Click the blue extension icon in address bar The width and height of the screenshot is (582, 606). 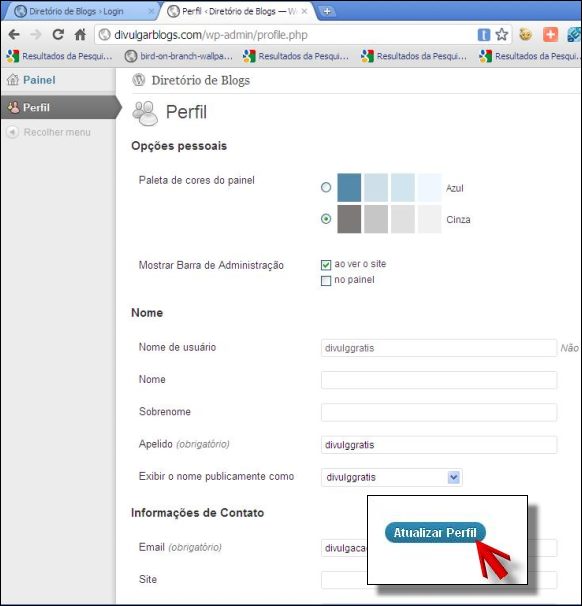[x=483, y=35]
